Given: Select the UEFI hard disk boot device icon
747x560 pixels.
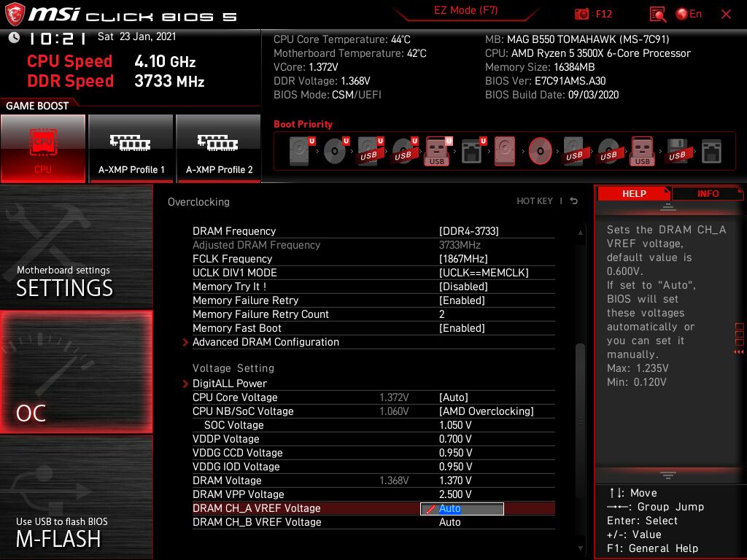Looking at the screenshot, I should click(x=301, y=151).
